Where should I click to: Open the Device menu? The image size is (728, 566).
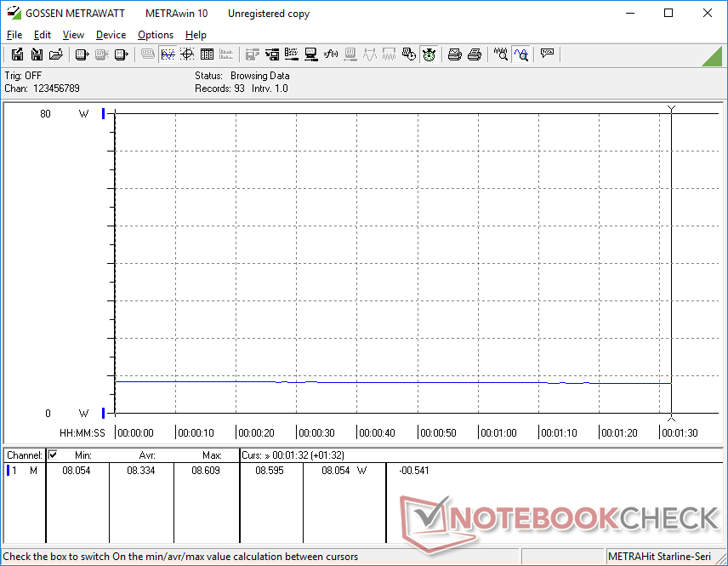tap(111, 35)
